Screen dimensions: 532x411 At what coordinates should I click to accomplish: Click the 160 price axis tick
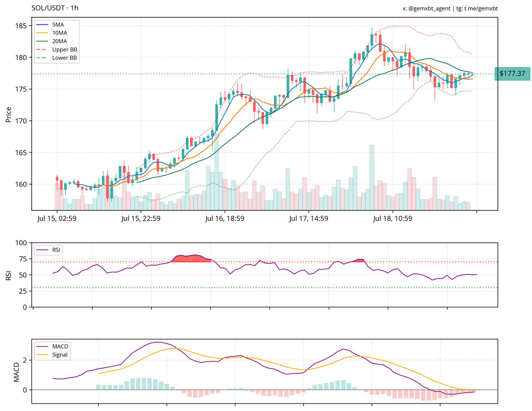[x=22, y=184]
